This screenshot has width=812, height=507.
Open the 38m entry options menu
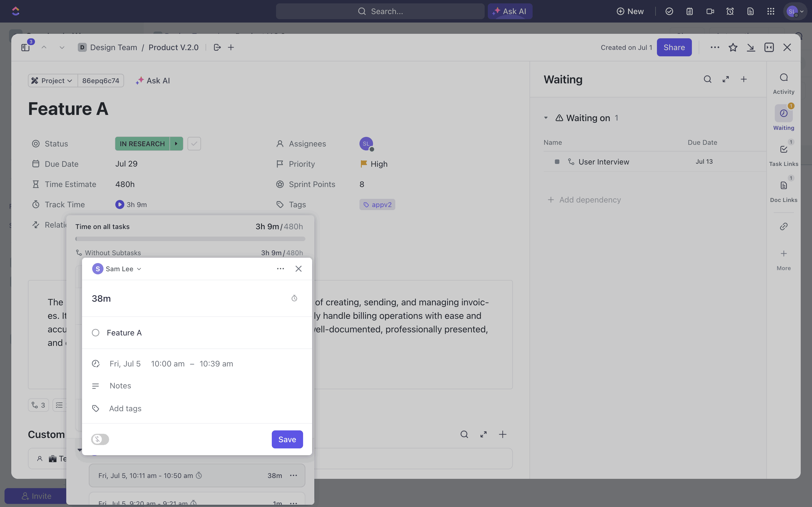[x=294, y=475]
